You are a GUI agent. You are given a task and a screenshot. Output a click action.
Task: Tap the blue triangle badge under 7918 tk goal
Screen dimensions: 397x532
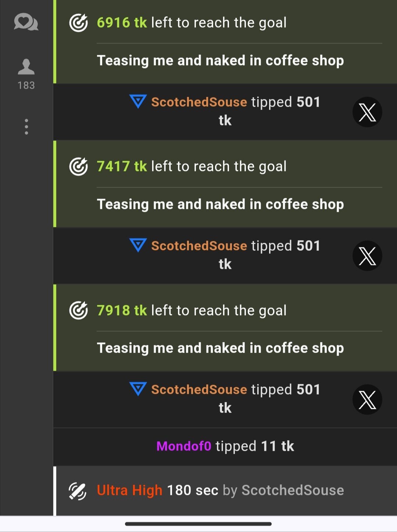138,389
